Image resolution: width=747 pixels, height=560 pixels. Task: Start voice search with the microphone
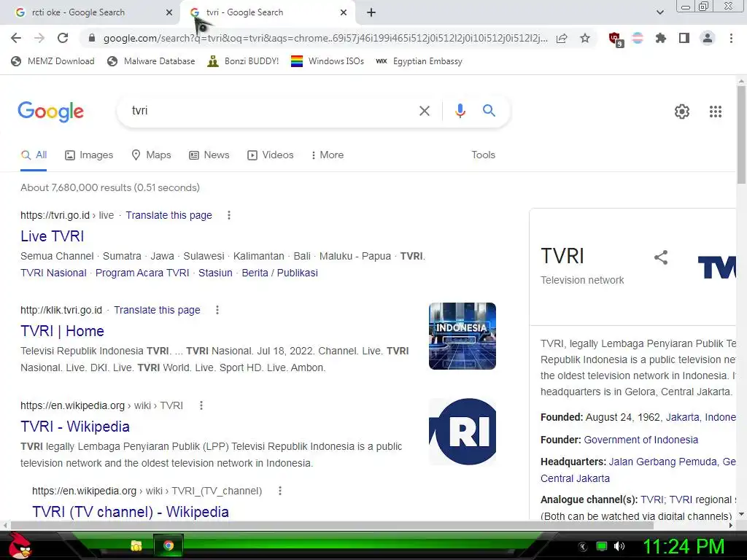460,111
